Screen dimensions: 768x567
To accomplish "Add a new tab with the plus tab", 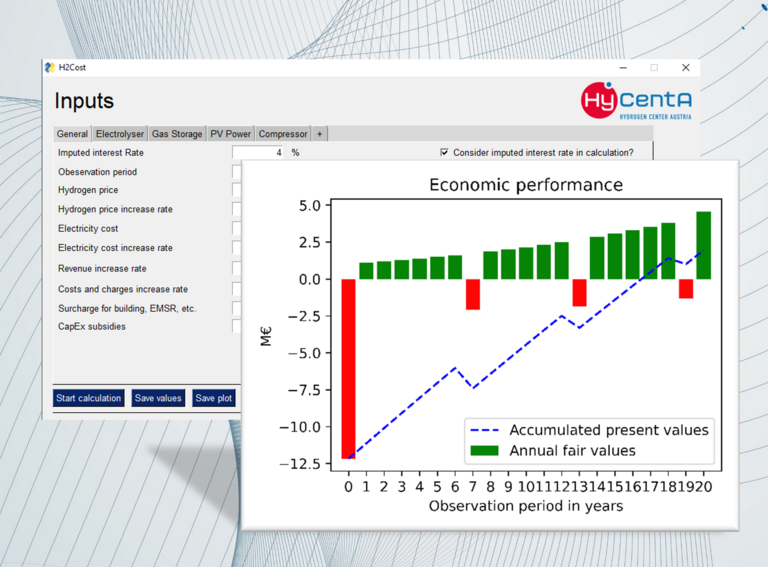I will 319,134.
